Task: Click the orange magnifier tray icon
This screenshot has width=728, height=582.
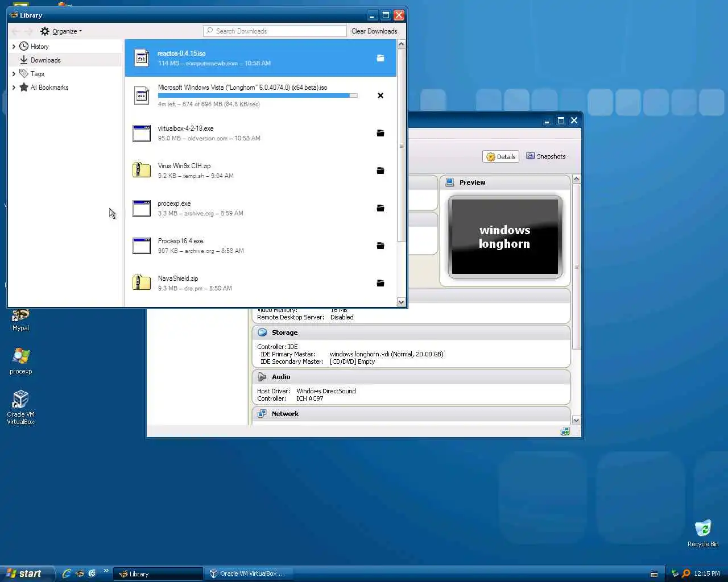Action: pyautogui.click(x=686, y=573)
